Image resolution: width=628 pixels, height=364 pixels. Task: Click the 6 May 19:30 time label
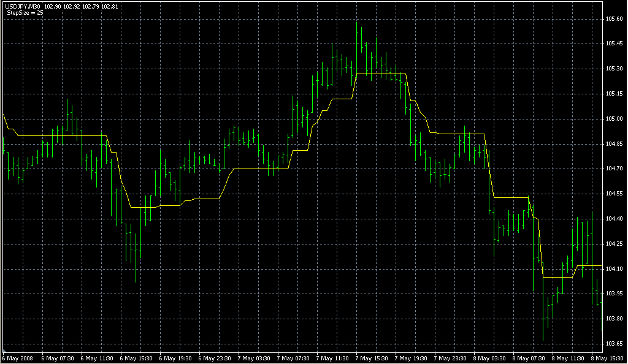coord(175,358)
